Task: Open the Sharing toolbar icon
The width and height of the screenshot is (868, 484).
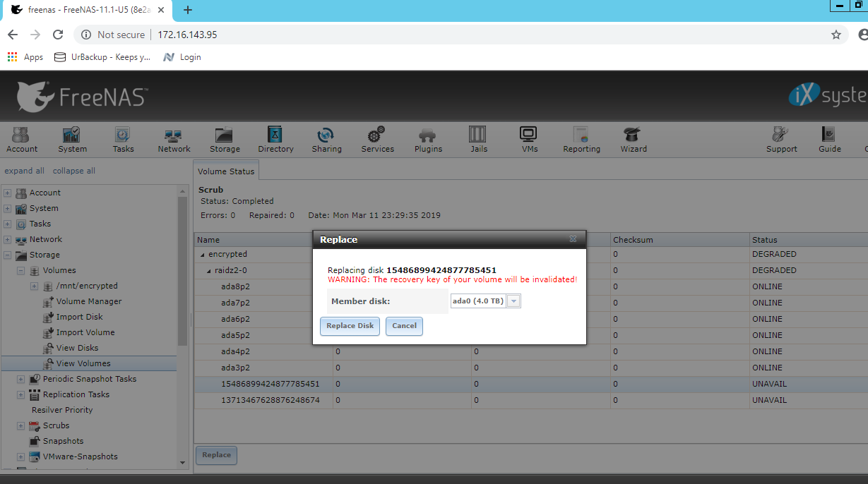Action: tap(326, 140)
